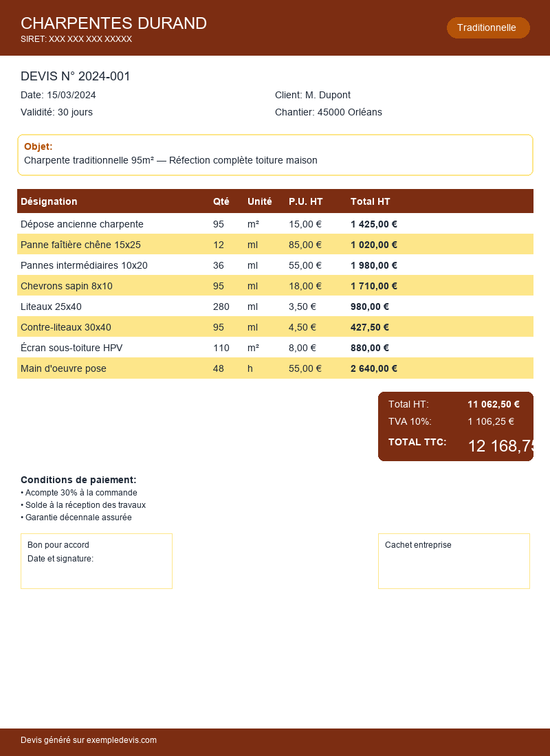Image resolution: width=550 pixels, height=756 pixels.
Task: Select the Conditions de paiement heading
Action: 78,480
